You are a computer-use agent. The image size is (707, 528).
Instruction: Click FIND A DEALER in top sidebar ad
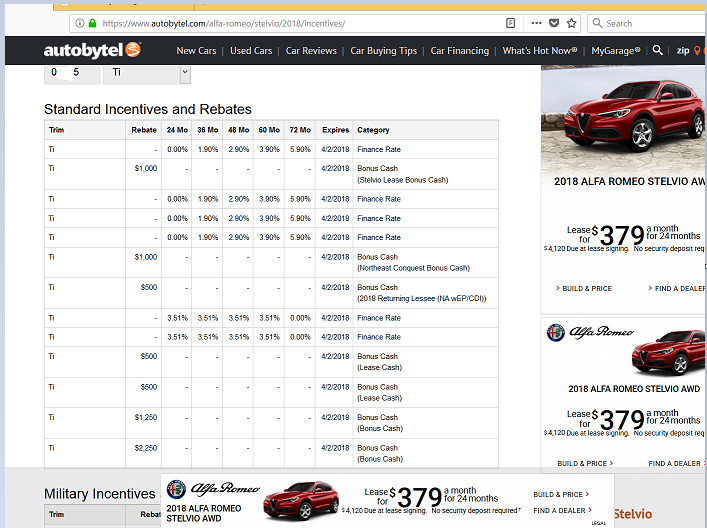coord(676,289)
